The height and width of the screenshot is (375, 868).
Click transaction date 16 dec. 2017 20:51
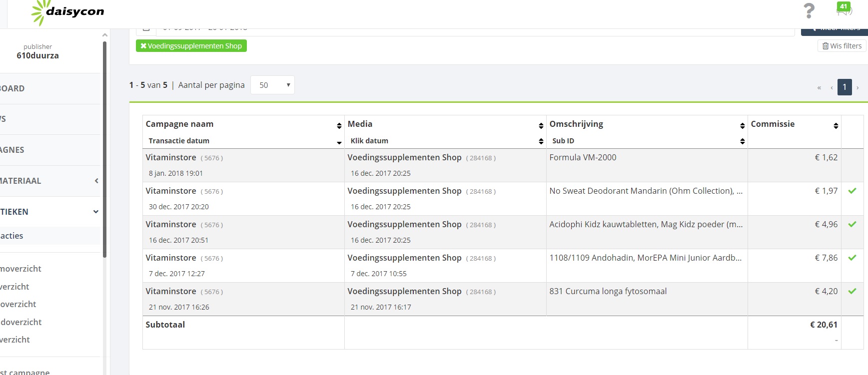click(x=178, y=240)
